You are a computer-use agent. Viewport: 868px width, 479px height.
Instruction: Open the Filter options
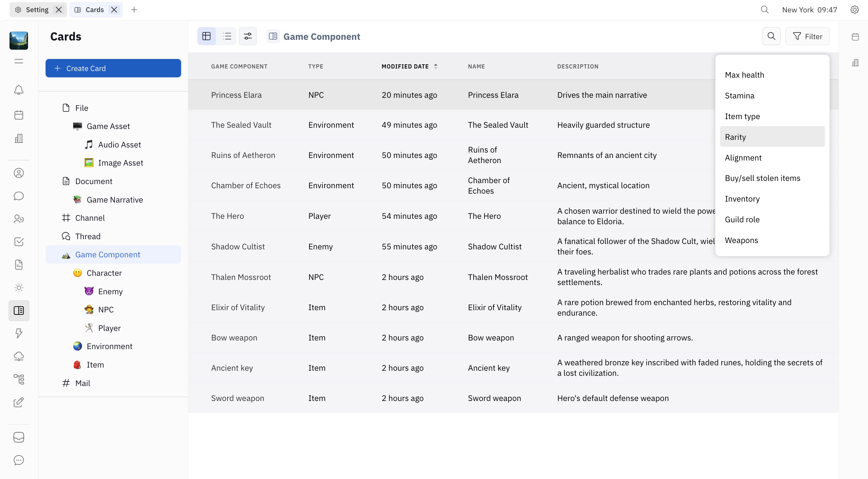point(808,36)
